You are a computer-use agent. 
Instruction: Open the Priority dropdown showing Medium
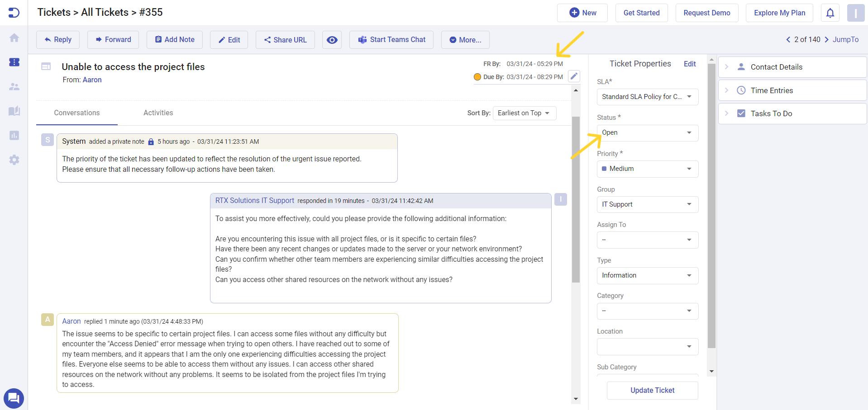[647, 169]
